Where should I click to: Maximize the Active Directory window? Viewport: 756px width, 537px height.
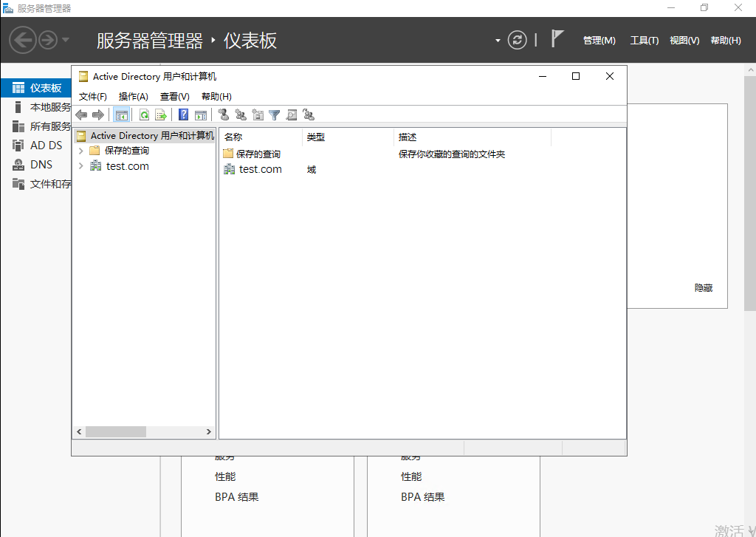(576, 76)
